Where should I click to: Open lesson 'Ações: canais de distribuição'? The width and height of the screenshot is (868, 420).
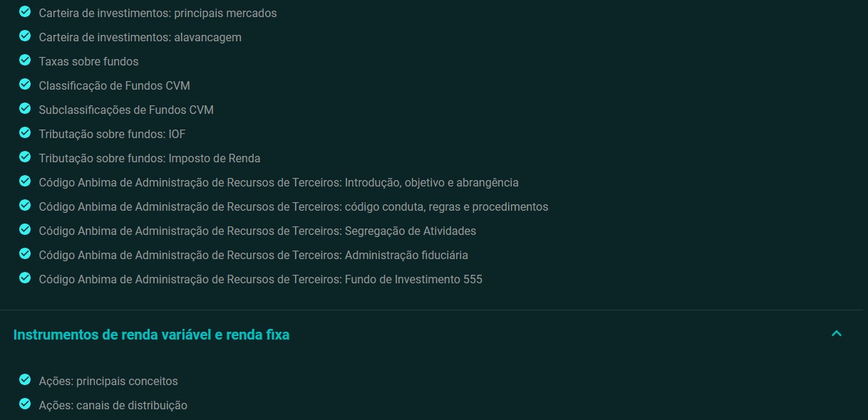(113, 405)
